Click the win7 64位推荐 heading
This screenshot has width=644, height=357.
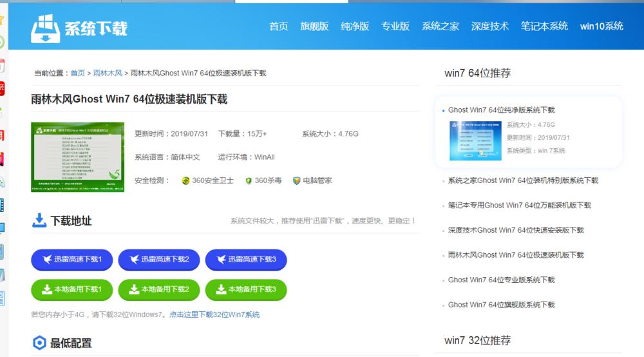coord(477,73)
